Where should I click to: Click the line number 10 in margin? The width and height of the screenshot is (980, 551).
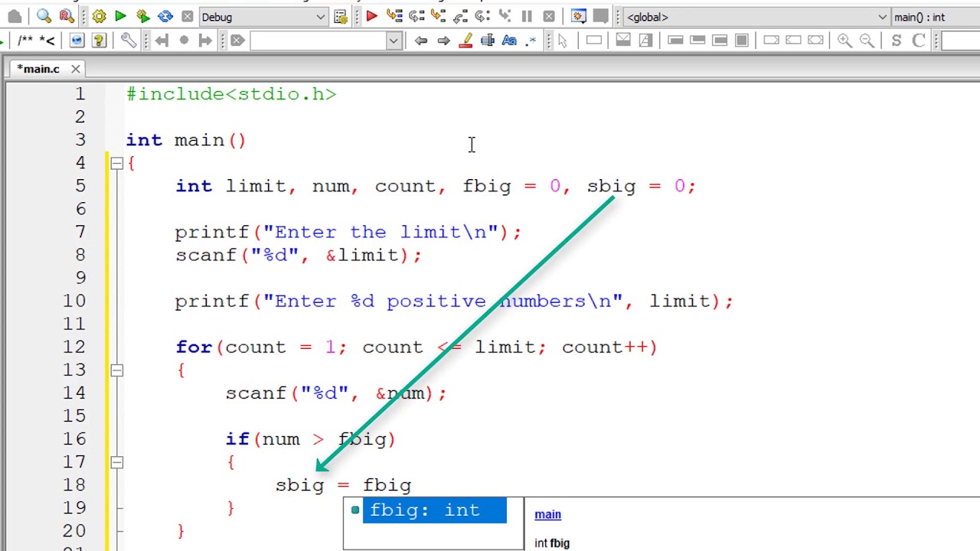click(74, 301)
